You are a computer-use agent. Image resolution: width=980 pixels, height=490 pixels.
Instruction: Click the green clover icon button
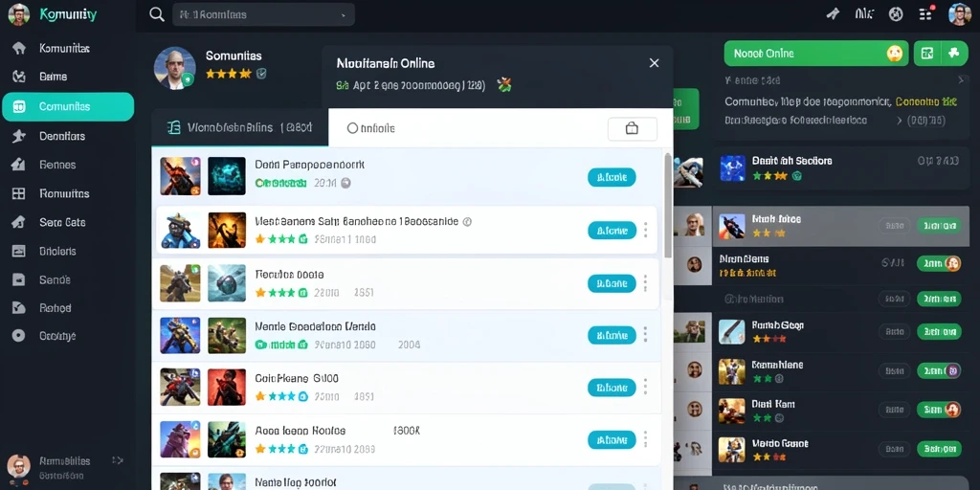tap(954, 54)
